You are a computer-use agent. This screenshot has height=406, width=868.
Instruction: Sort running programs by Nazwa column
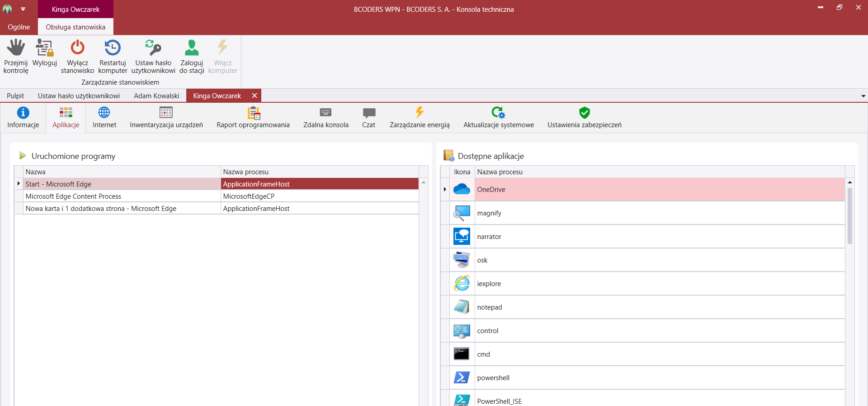[122, 172]
